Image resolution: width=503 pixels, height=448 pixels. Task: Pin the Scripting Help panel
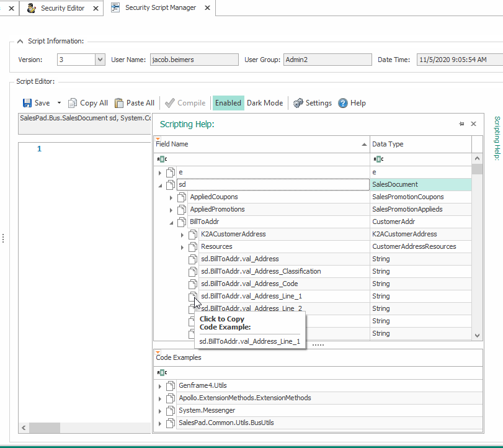[x=461, y=124]
